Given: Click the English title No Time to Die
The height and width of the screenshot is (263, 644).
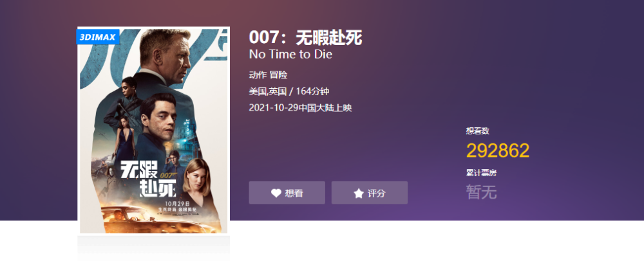Looking at the screenshot, I should click(290, 54).
